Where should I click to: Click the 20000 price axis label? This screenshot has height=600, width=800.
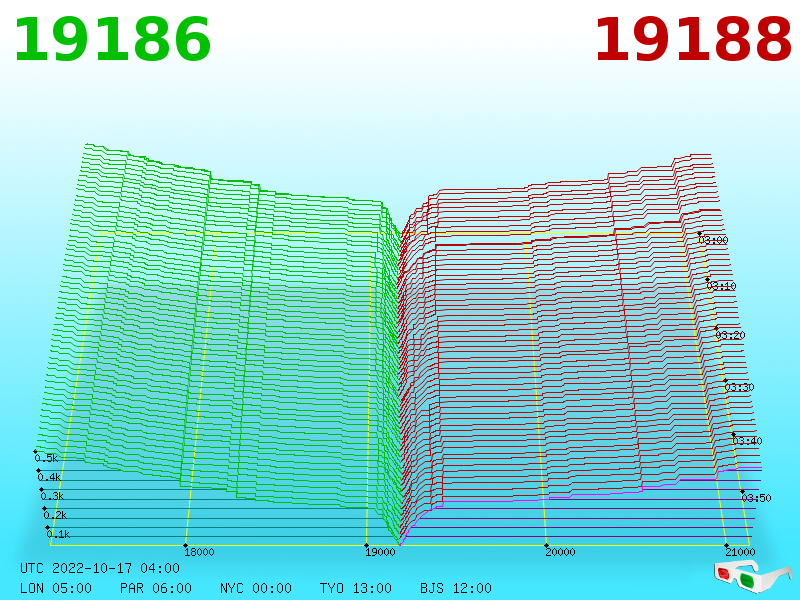click(560, 552)
